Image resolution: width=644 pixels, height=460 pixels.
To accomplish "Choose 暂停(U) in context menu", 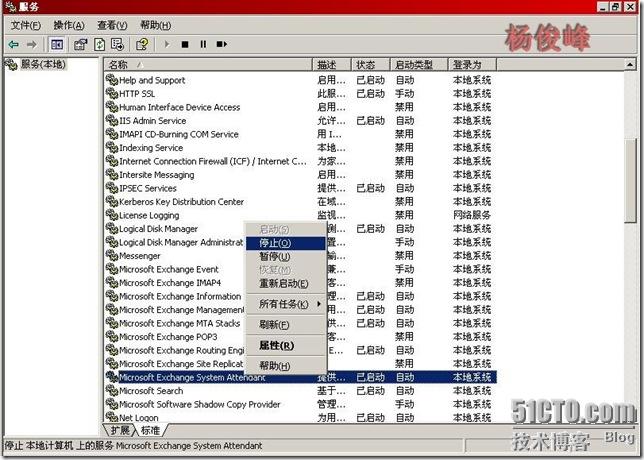I will [x=285, y=257].
